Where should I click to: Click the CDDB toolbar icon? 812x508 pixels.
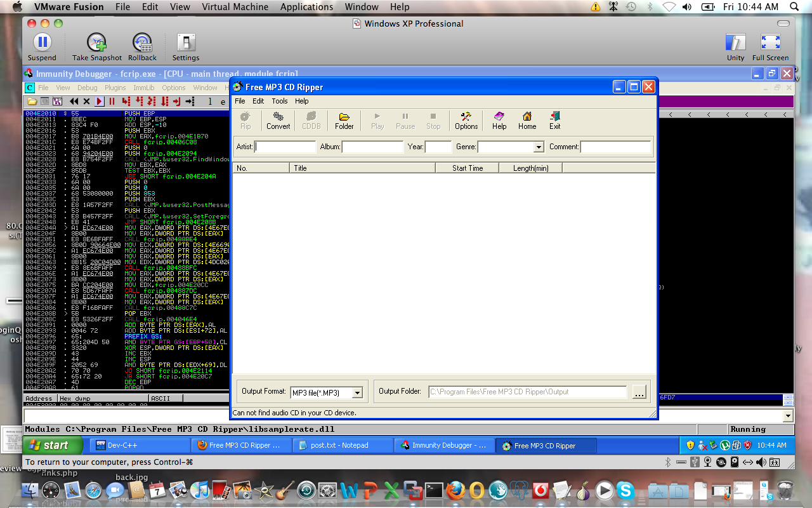pyautogui.click(x=311, y=121)
